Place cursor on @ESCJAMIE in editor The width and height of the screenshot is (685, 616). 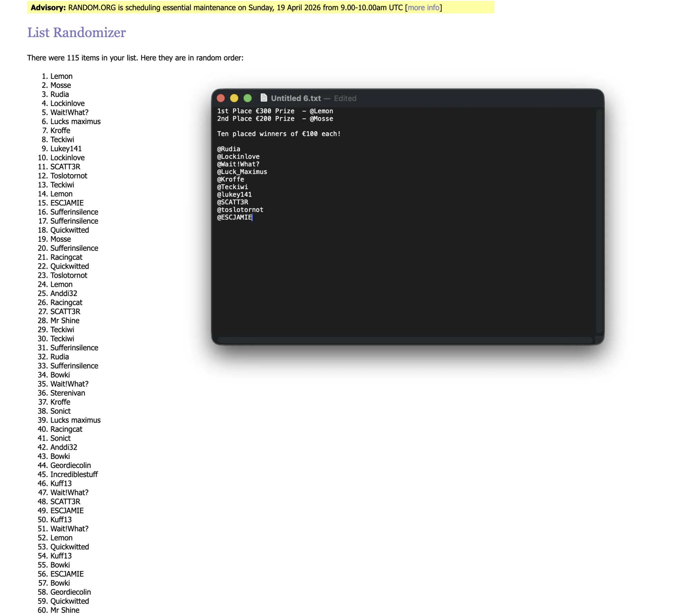(x=234, y=218)
